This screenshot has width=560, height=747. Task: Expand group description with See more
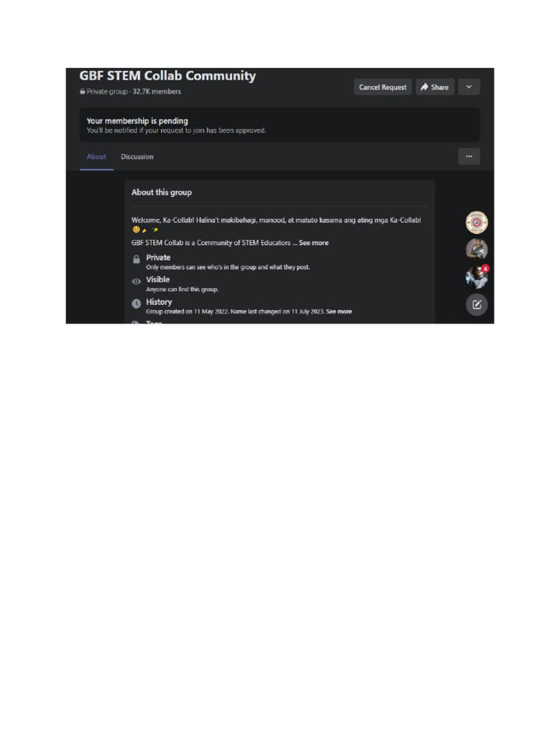click(314, 243)
